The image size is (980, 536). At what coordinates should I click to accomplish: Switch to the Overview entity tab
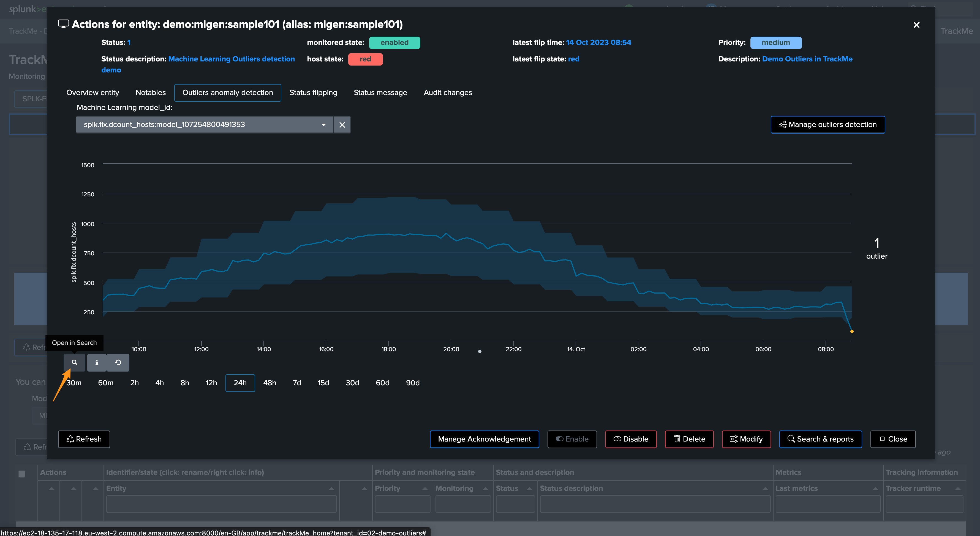(x=92, y=93)
